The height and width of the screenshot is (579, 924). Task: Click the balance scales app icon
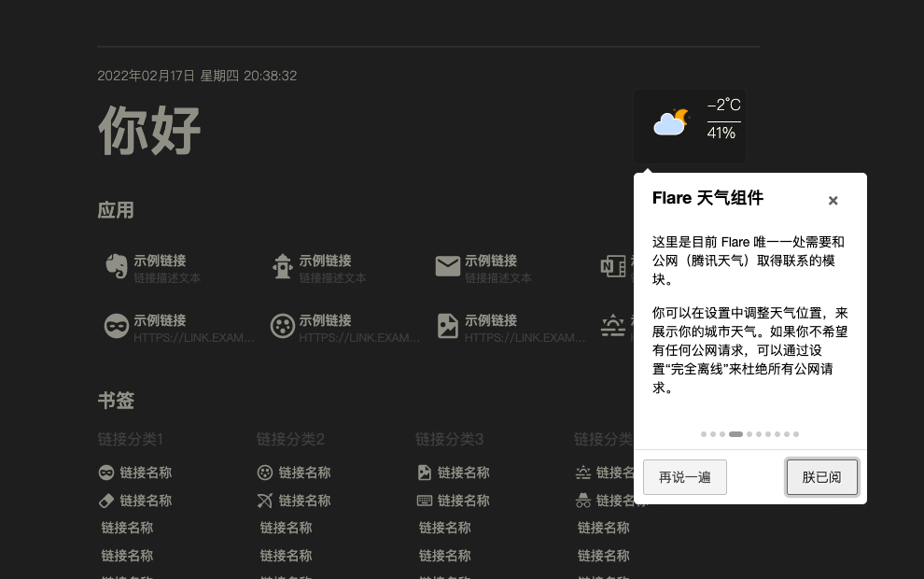613,326
